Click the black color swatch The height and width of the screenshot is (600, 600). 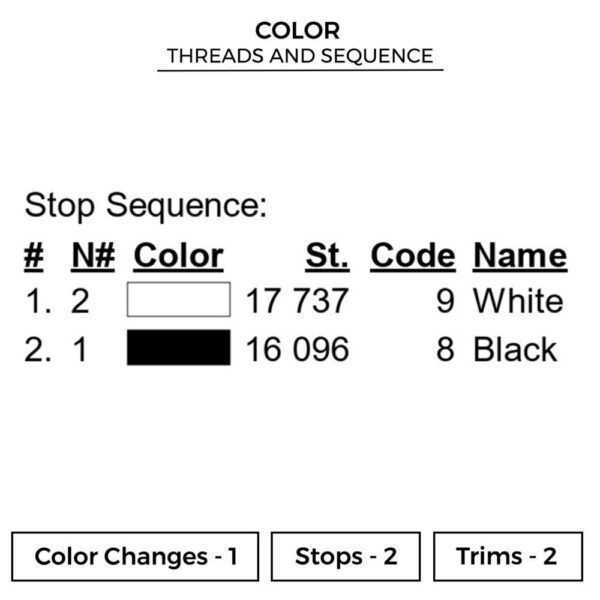pyautogui.click(x=179, y=347)
